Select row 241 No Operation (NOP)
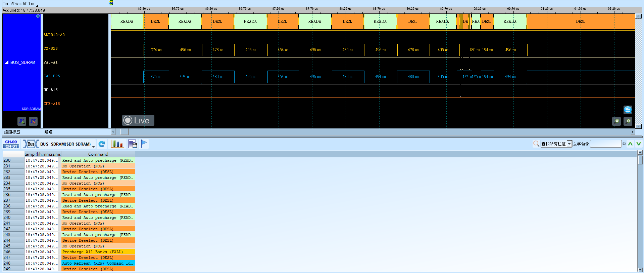The height and width of the screenshot is (273, 644). [98, 223]
